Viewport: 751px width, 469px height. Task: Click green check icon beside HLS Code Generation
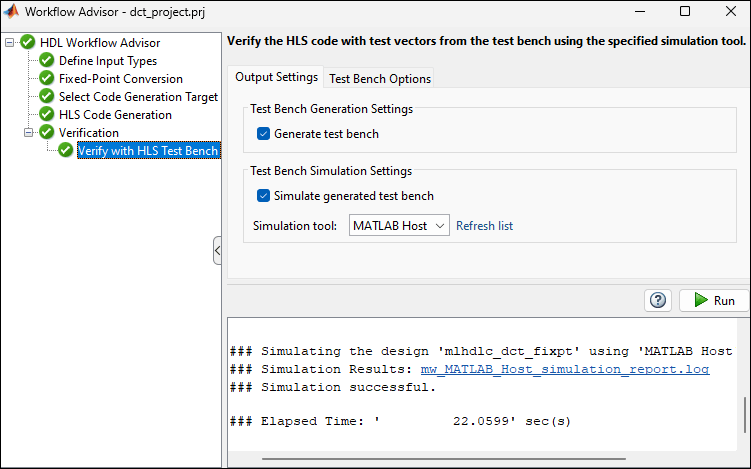click(x=47, y=115)
